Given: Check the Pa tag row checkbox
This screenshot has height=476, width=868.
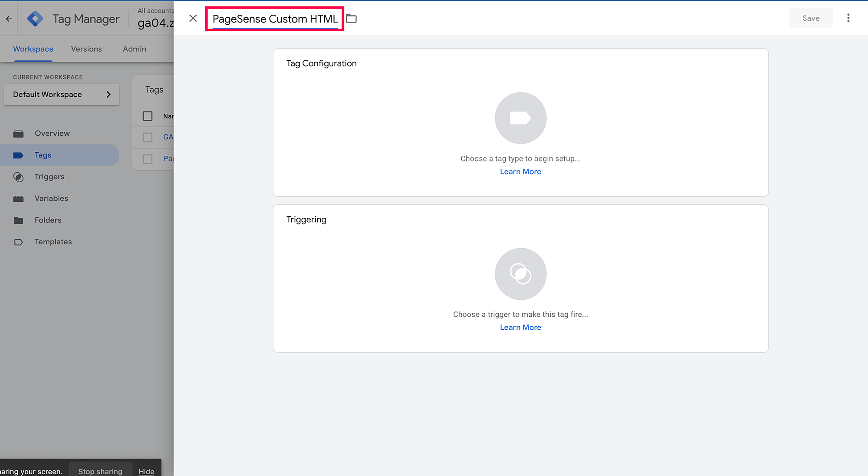Looking at the screenshot, I should (x=148, y=159).
